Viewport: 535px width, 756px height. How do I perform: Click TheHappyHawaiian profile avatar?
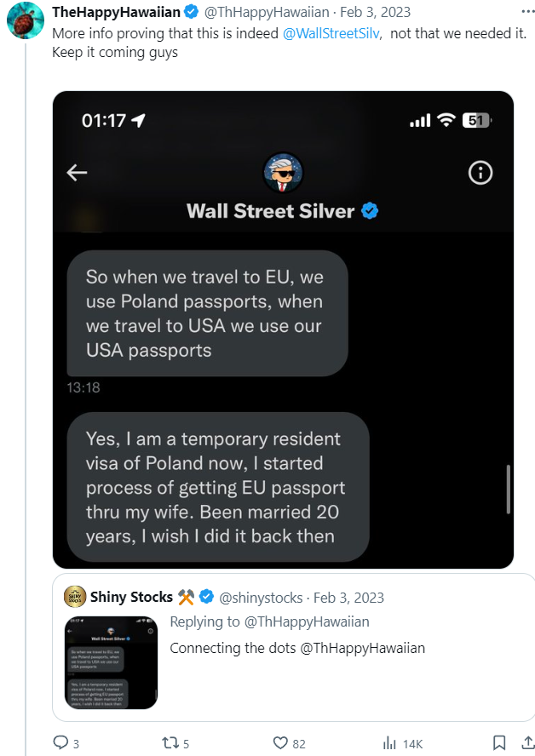coord(25,21)
